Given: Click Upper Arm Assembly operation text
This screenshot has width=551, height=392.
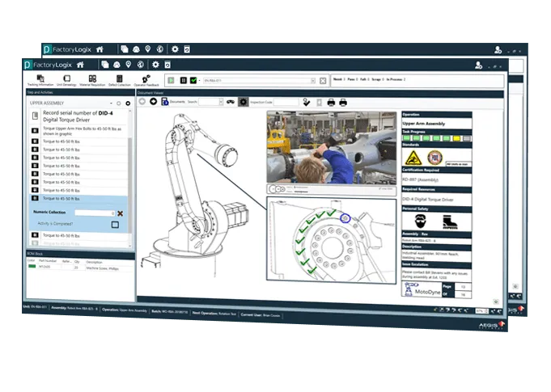Looking at the screenshot, I should [424, 124].
